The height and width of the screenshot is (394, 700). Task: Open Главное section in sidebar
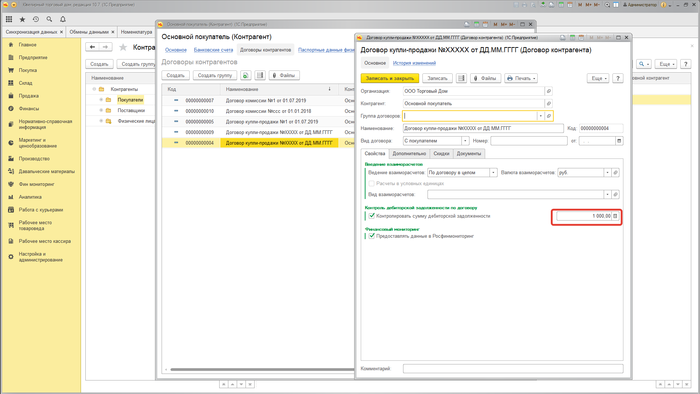pos(28,45)
